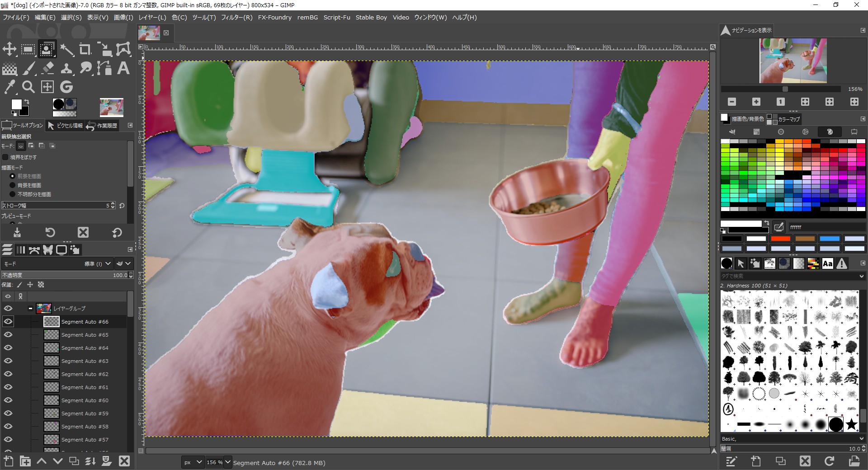Switch to the 作業履歴 tab
The height and width of the screenshot is (470, 868).
tap(103, 126)
